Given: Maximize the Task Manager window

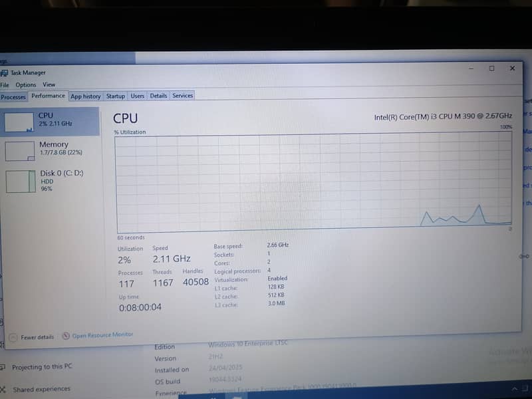Looking at the screenshot, I should 491,68.
